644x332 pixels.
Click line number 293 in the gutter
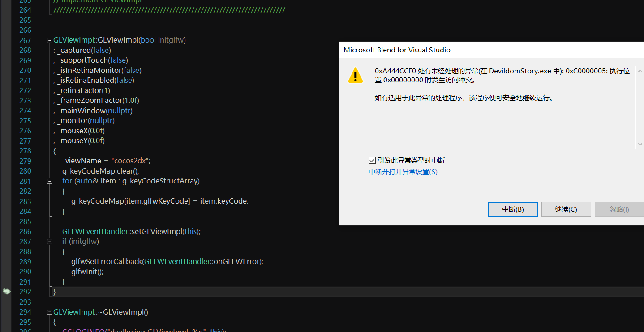(x=25, y=302)
